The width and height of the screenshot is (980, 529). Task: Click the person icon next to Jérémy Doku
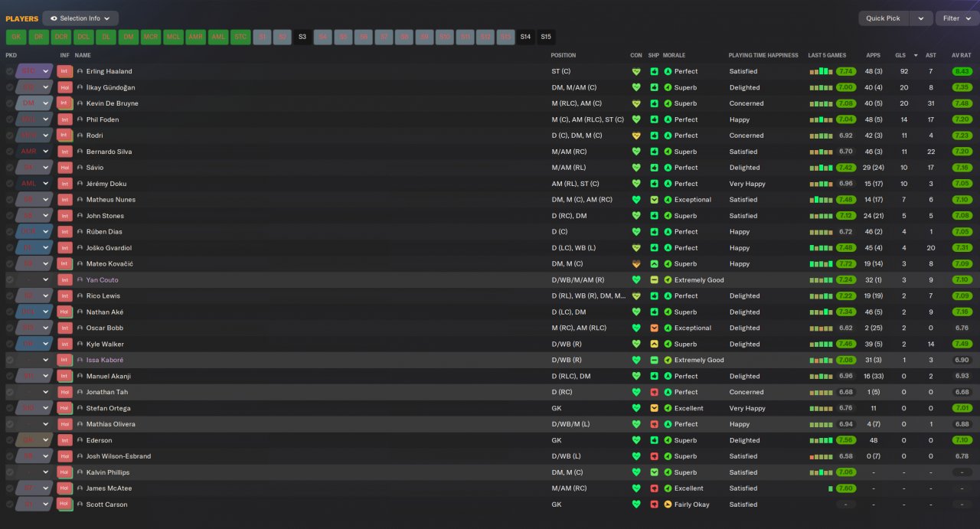(80, 184)
